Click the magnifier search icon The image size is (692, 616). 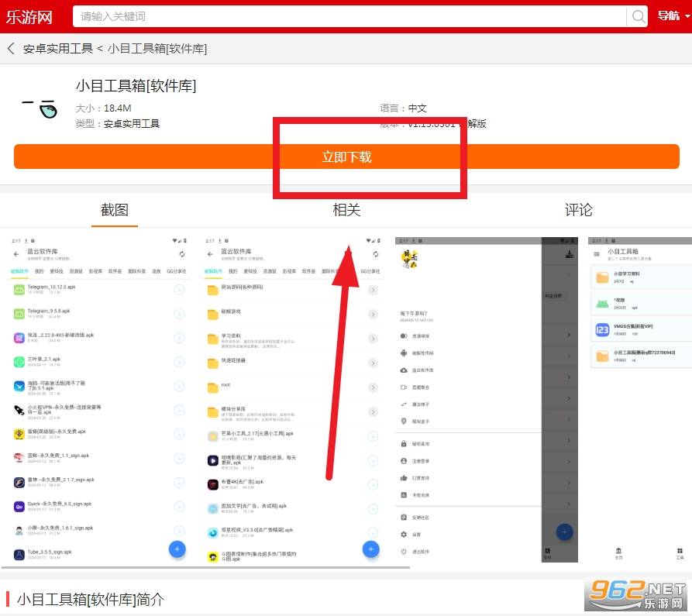638,16
